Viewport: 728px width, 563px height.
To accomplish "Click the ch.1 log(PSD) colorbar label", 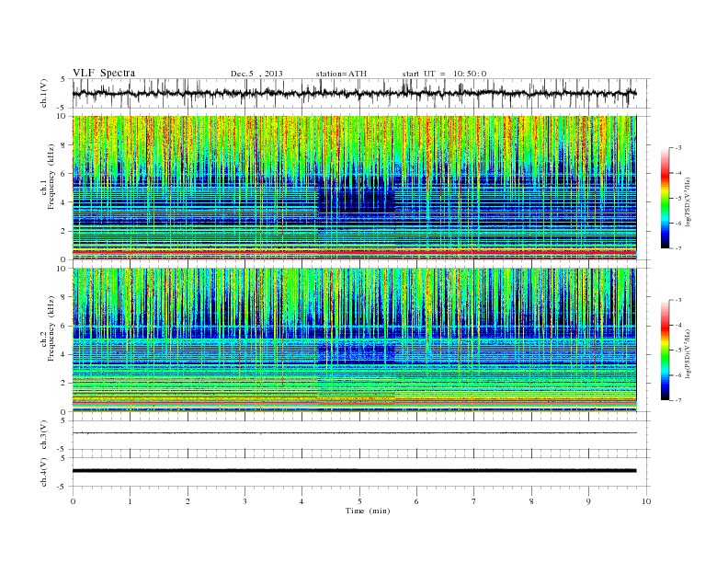I will click(x=688, y=201).
